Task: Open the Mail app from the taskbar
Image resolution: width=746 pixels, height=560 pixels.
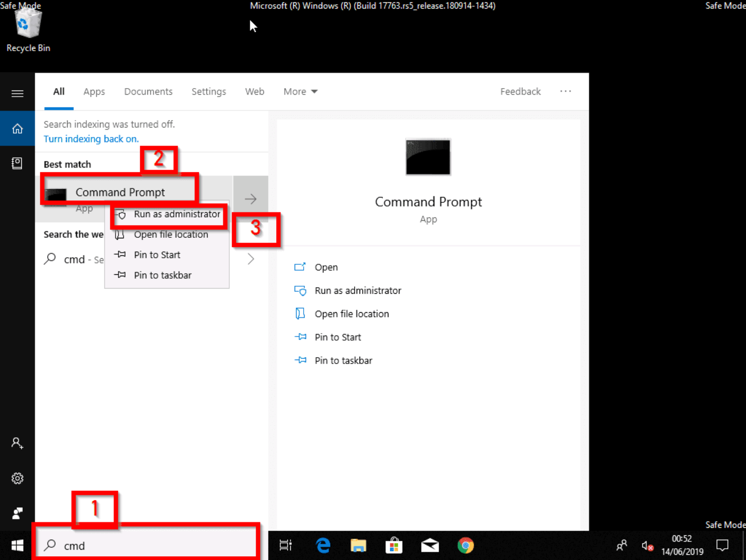Action: click(430, 546)
